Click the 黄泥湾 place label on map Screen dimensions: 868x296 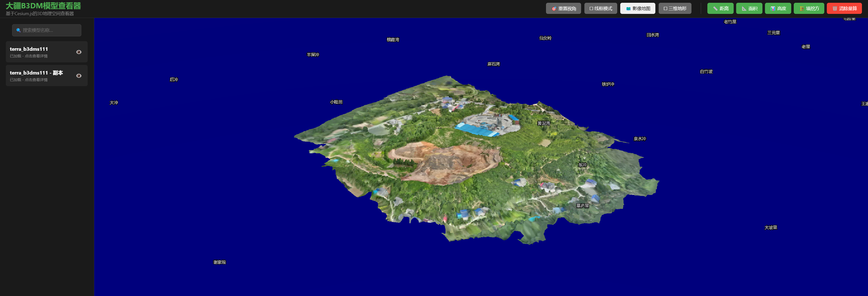(x=543, y=124)
